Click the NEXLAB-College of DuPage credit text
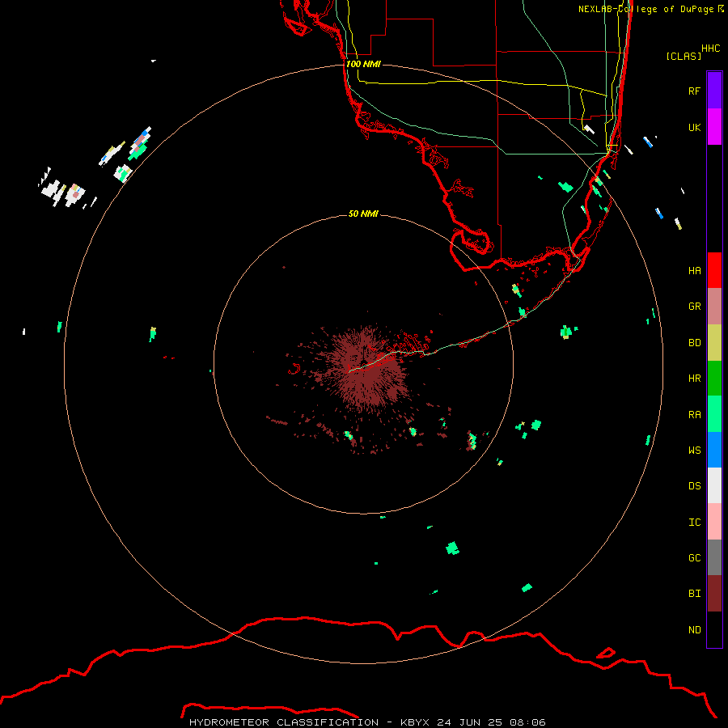 coord(645,9)
